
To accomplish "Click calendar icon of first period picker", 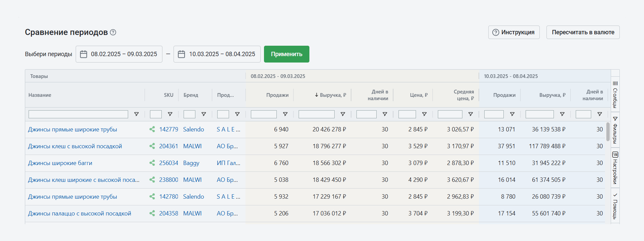I will 83,54.
